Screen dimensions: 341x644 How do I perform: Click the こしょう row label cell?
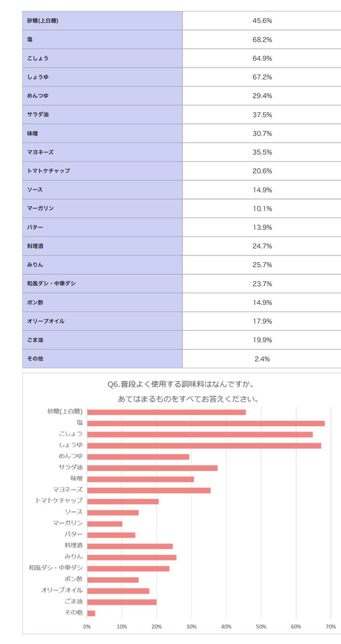coord(102,58)
